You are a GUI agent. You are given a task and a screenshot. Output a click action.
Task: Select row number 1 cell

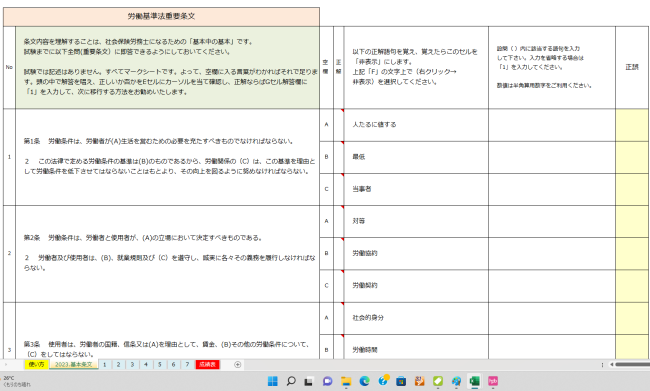tap(9, 157)
